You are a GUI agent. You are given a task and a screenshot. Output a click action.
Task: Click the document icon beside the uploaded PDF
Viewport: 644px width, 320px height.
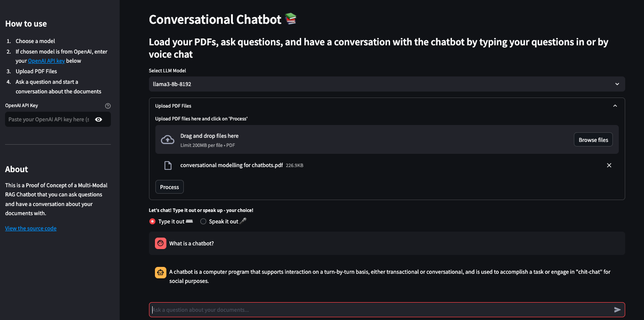(x=168, y=165)
